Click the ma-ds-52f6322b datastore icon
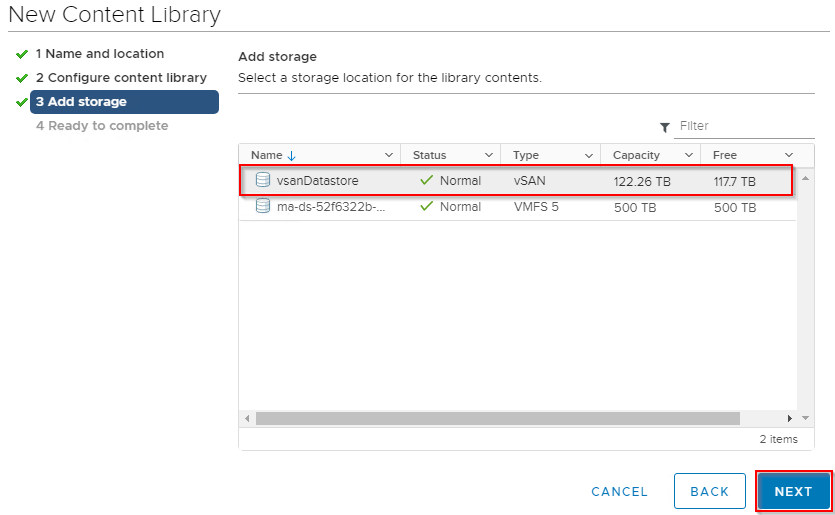 pyautogui.click(x=263, y=206)
